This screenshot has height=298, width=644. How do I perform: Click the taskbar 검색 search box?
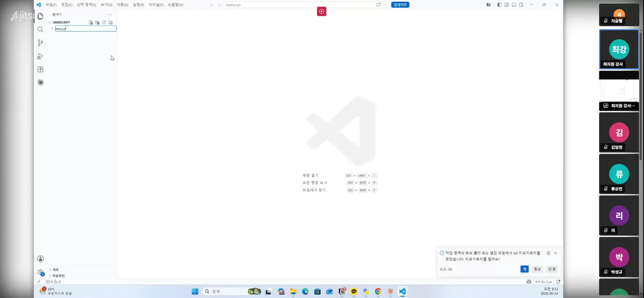232,292
